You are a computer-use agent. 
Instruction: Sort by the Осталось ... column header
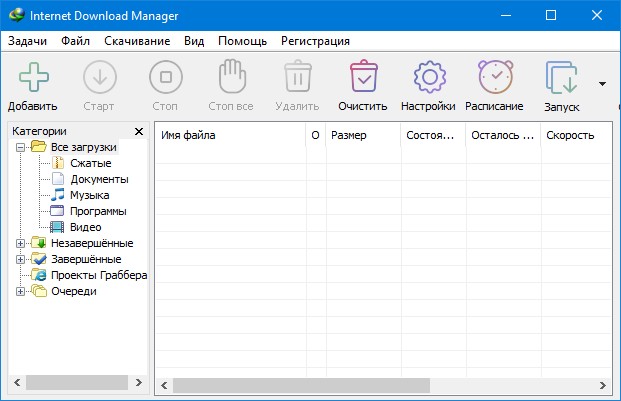tap(503, 135)
